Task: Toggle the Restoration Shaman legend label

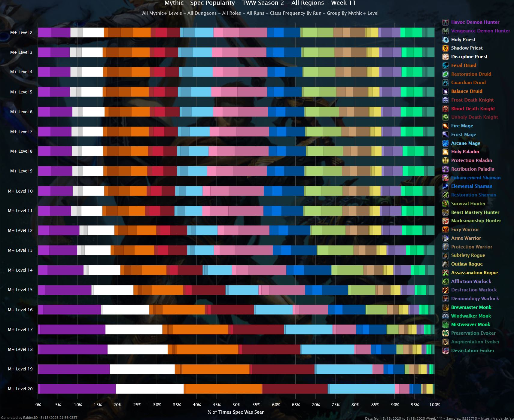Action: coord(473,195)
